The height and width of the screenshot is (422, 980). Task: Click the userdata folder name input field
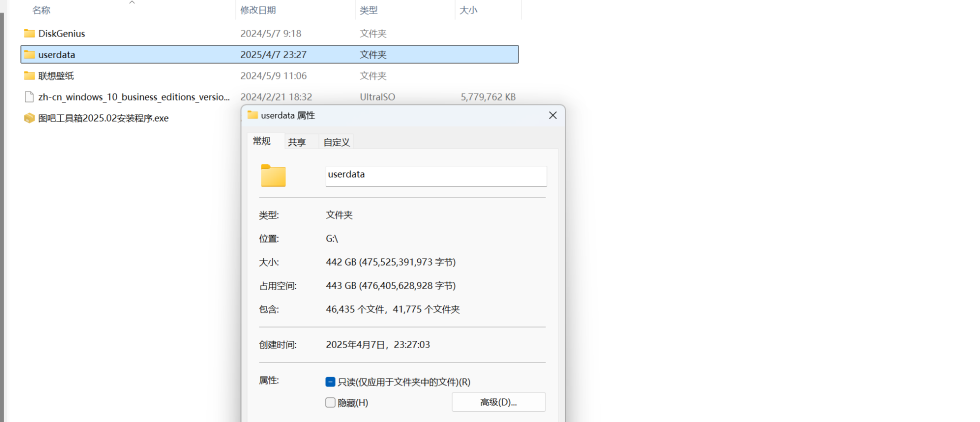coord(436,176)
